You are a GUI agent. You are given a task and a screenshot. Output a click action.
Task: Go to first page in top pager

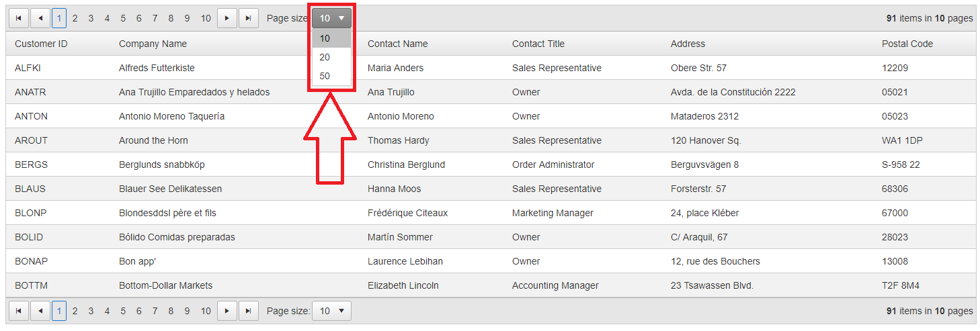[17, 18]
